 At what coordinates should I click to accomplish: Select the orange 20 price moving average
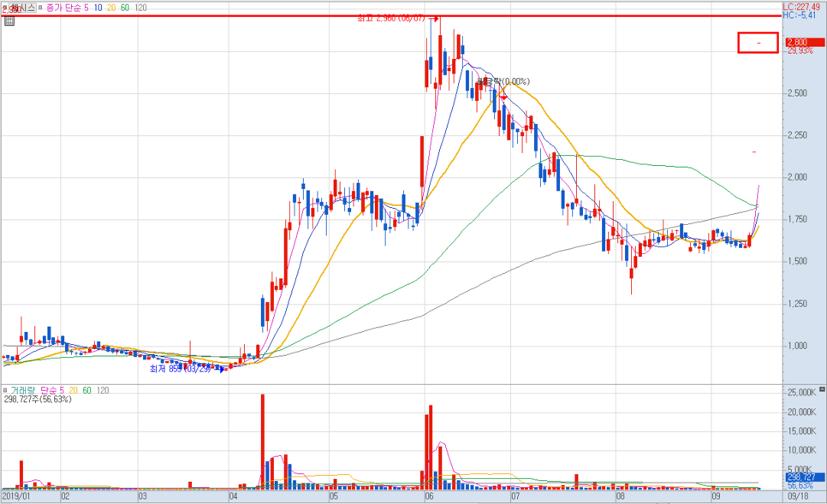111,8
